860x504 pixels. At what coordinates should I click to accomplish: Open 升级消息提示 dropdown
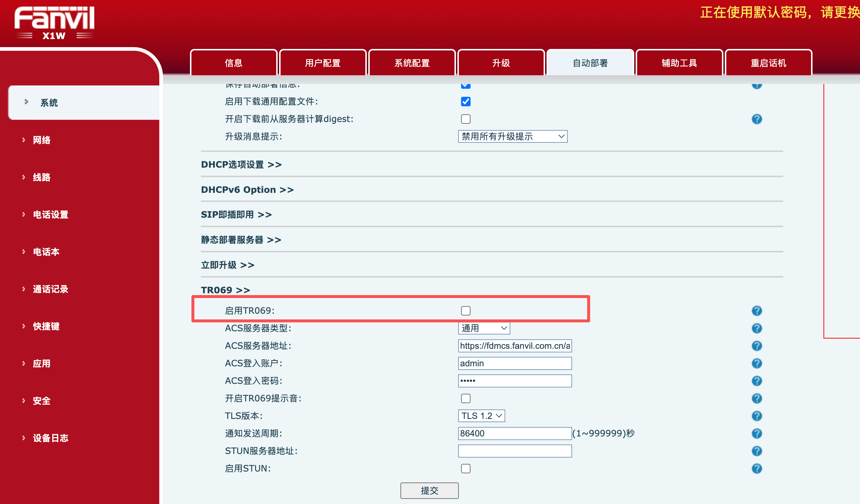click(x=513, y=137)
